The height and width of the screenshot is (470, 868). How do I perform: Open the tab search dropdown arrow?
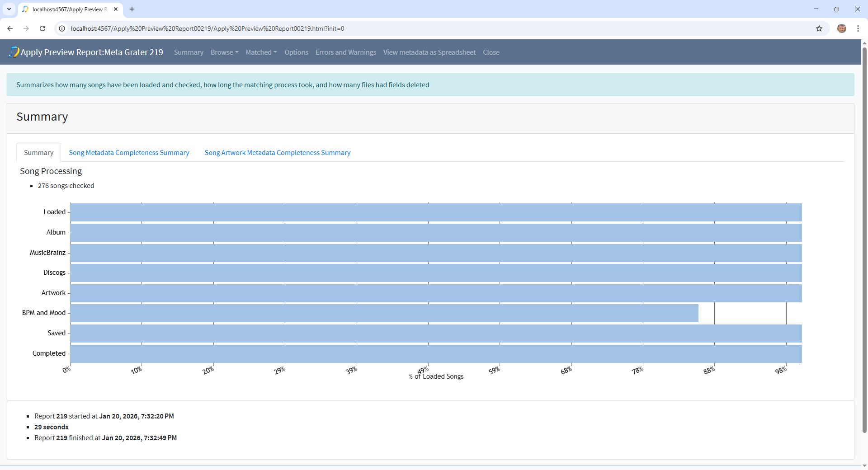(9, 9)
